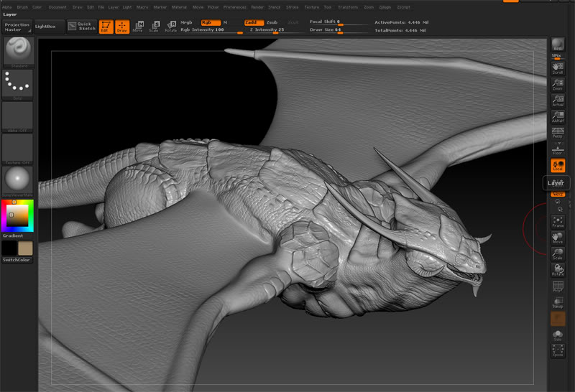Toggle the XYZ rotation button
This screenshot has width=575, height=392.
tap(558, 194)
